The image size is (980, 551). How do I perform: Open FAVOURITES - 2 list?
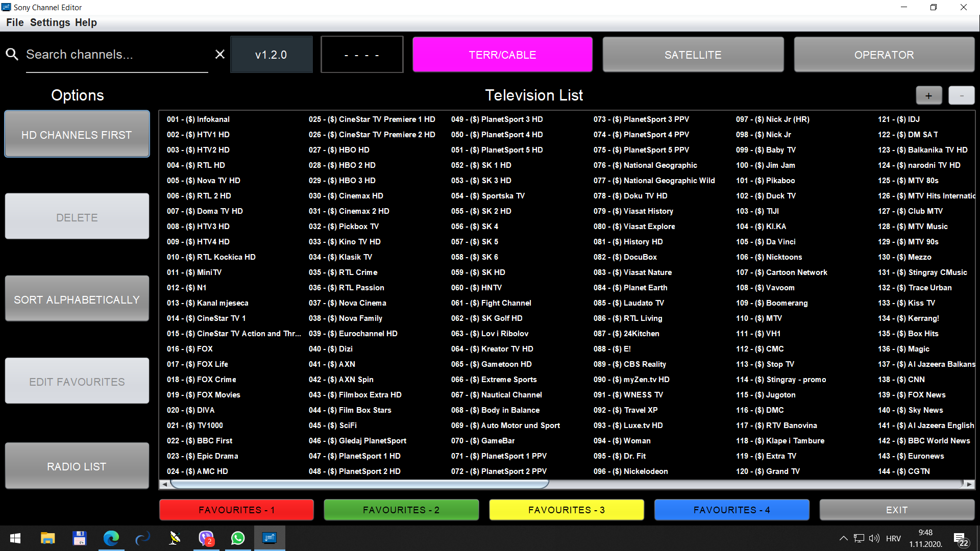(401, 510)
